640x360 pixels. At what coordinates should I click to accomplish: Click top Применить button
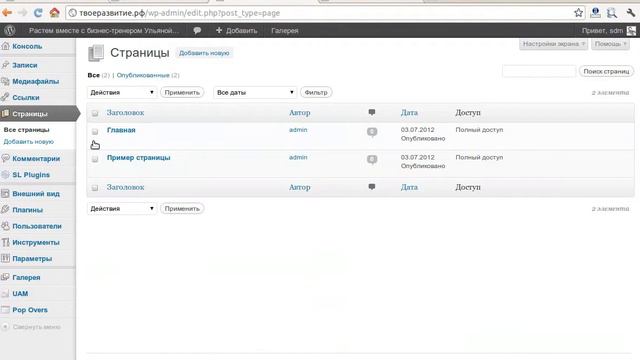point(182,93)
